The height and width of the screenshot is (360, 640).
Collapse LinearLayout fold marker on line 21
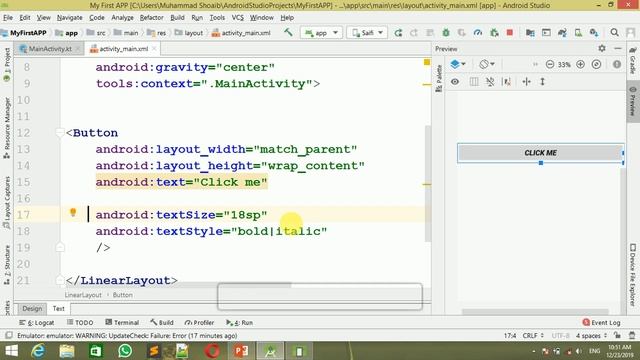[x=60, y=280]
